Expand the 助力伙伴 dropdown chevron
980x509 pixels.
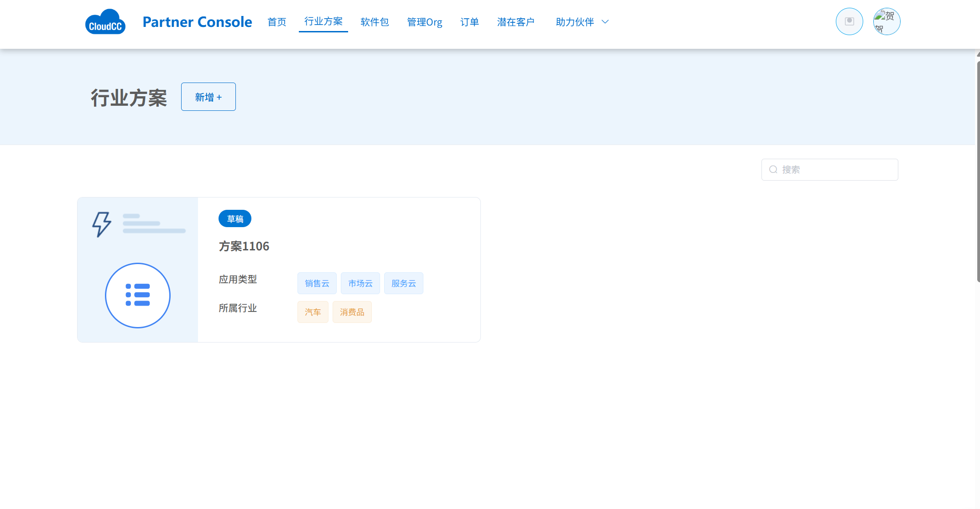tap(605, 22)
